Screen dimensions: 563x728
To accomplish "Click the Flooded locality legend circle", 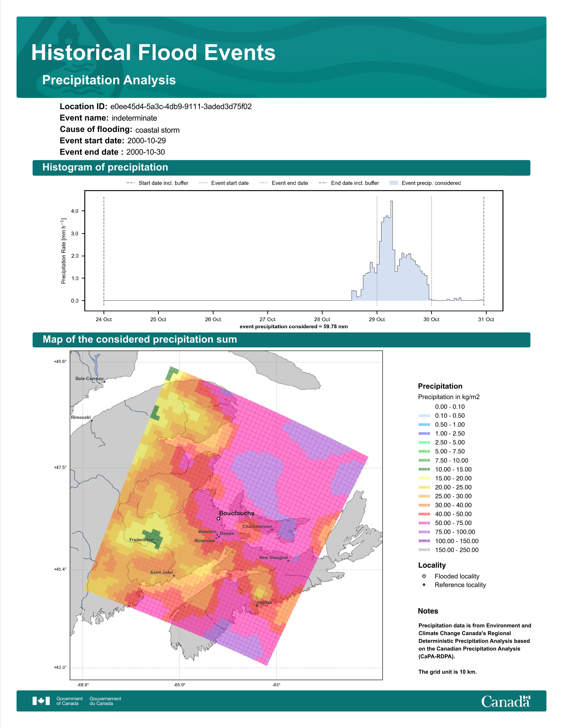I will click(424, 576).
